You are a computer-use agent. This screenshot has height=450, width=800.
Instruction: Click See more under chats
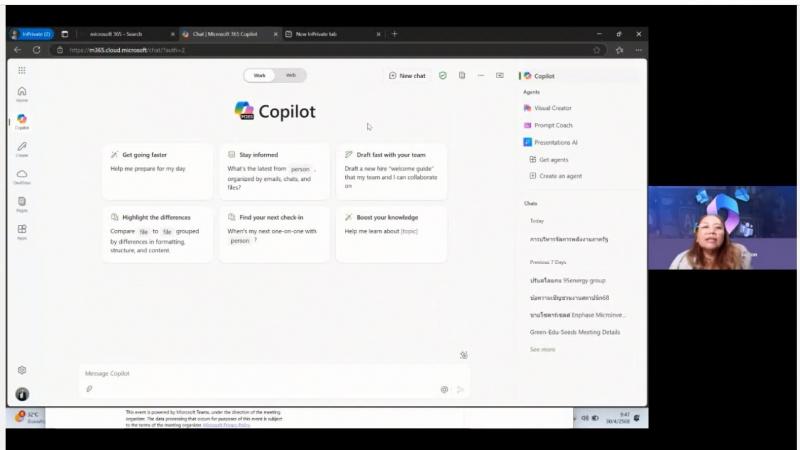point(542,349)
